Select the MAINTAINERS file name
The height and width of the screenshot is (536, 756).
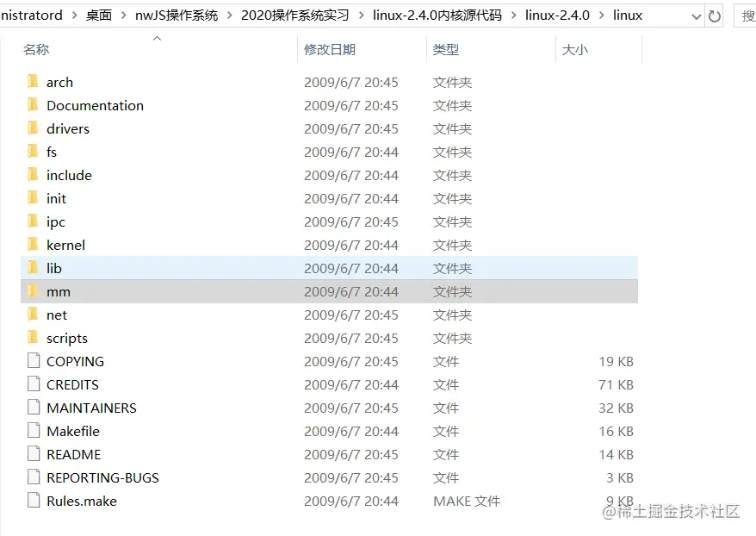91,408
